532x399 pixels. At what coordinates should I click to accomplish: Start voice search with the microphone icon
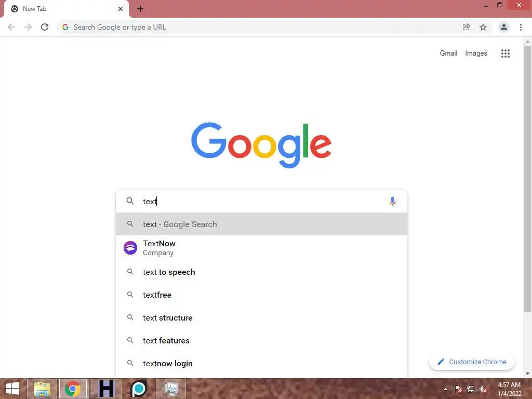392,201
